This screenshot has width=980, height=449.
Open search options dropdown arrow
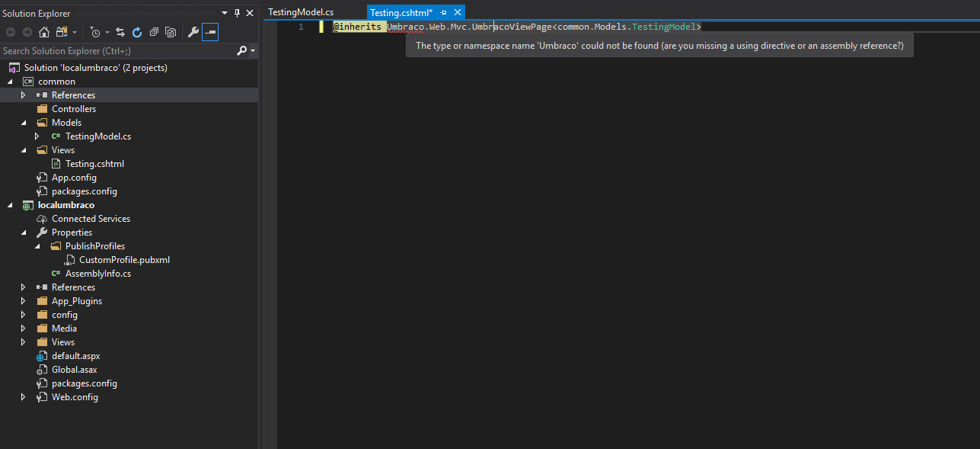253,51
